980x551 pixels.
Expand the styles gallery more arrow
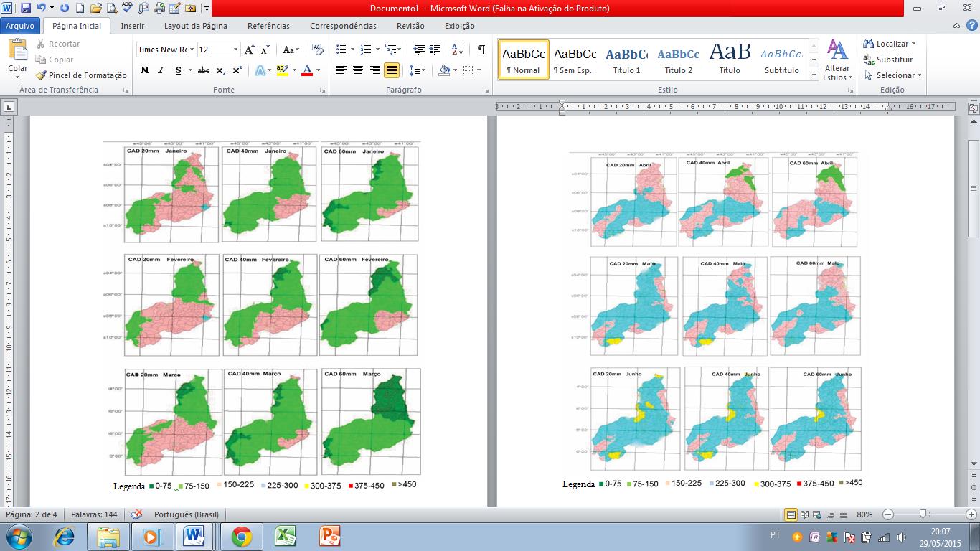coord(814,75)
